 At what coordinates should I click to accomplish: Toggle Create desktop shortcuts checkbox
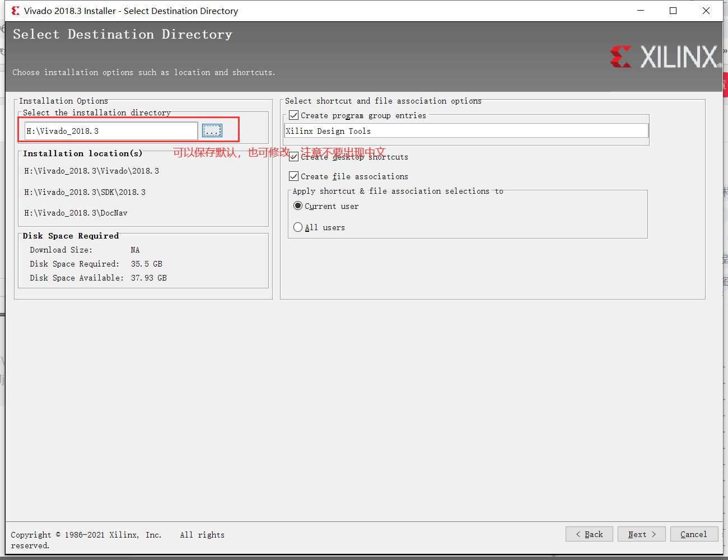tap(294, 157)
